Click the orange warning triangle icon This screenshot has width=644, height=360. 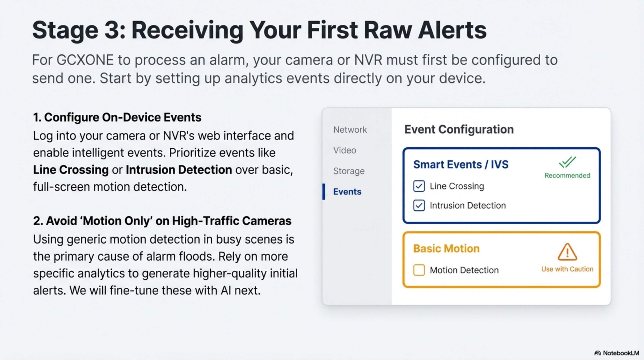pyautogui.click(x=567, y=252)
